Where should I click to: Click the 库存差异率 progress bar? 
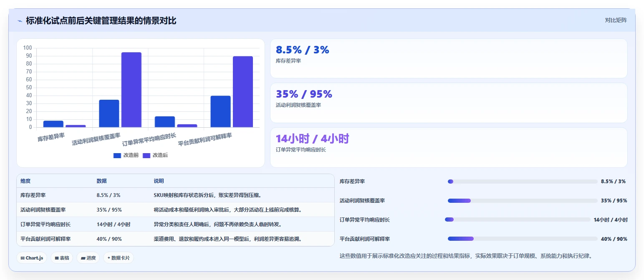(x=523, y=182)
